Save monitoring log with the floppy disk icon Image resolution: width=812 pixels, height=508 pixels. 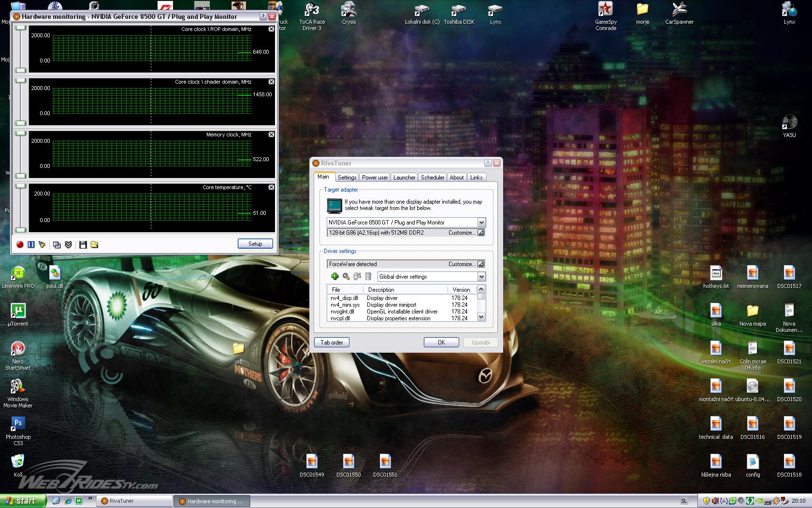(83, 245)
